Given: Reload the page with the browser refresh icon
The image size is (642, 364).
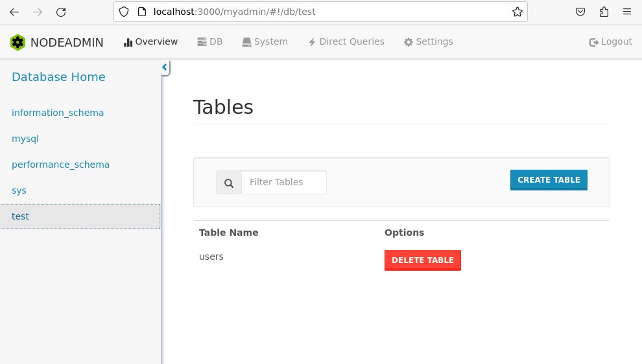Looking at the screenshot, I should tap(61, 12).
